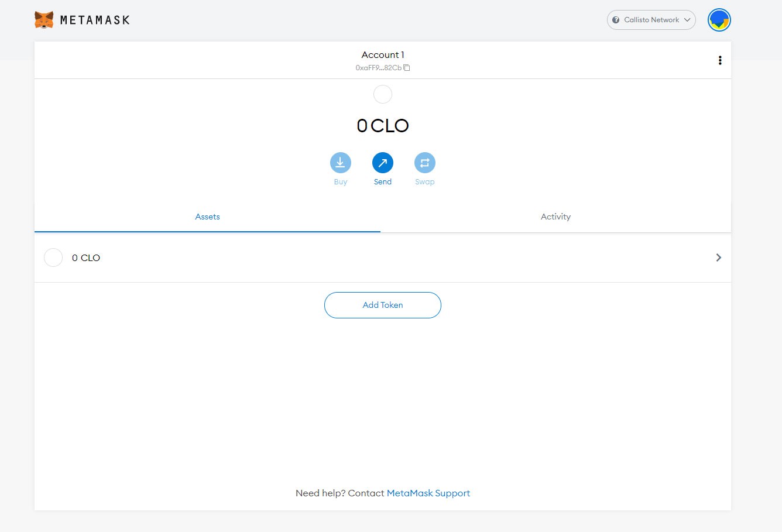
Task: Click the Buy download-arrow icon
Action: pyautogui.click(x=341, y=163)
